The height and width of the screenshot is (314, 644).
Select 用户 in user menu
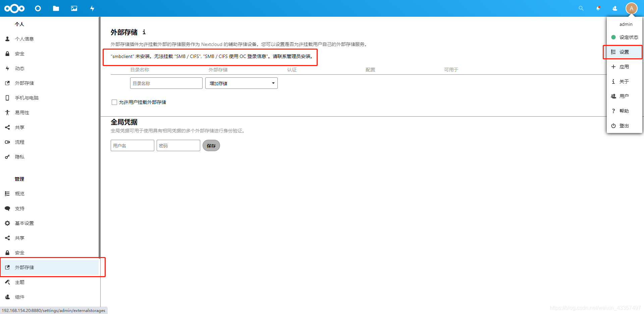coord(625,96)
